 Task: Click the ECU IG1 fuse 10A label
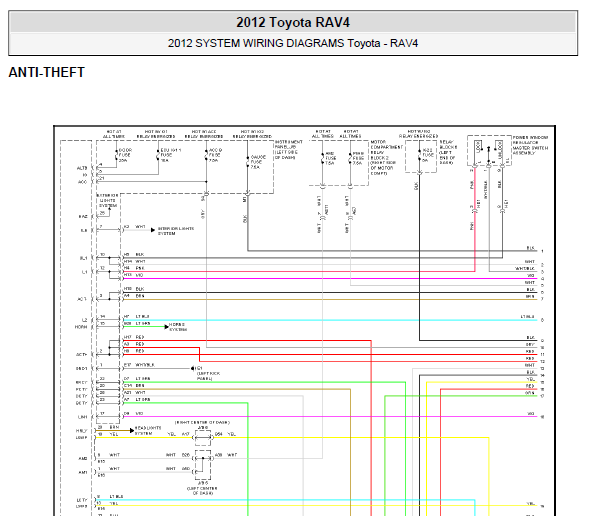pos(171,155)
